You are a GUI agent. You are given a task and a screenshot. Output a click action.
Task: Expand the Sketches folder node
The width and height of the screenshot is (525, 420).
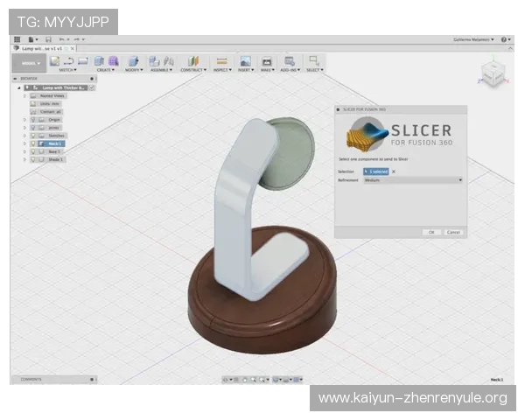tap(24, 136)
